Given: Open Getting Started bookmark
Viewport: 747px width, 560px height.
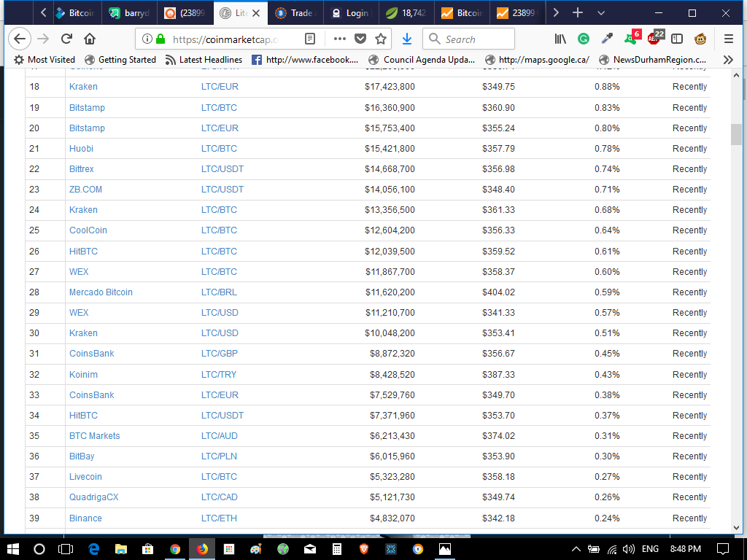Looking at the screenshot, I should [120, 60].
